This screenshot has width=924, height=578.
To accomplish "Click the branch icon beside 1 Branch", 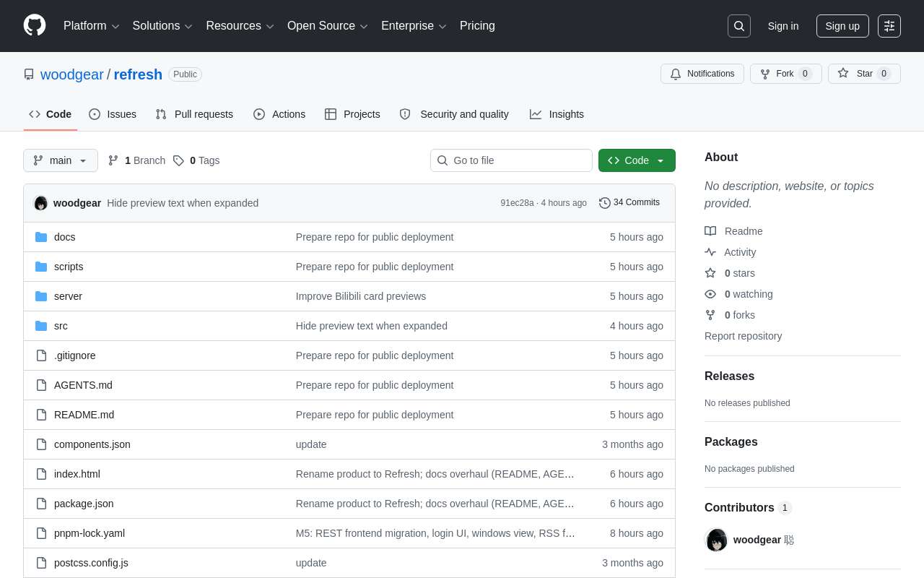I will click(113, 160).
